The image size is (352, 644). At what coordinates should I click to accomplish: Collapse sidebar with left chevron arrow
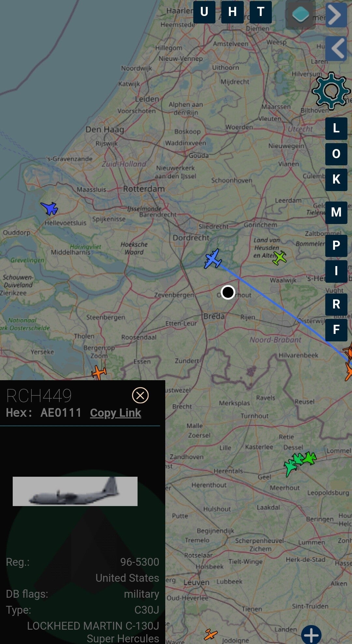(x=336, y=48)
